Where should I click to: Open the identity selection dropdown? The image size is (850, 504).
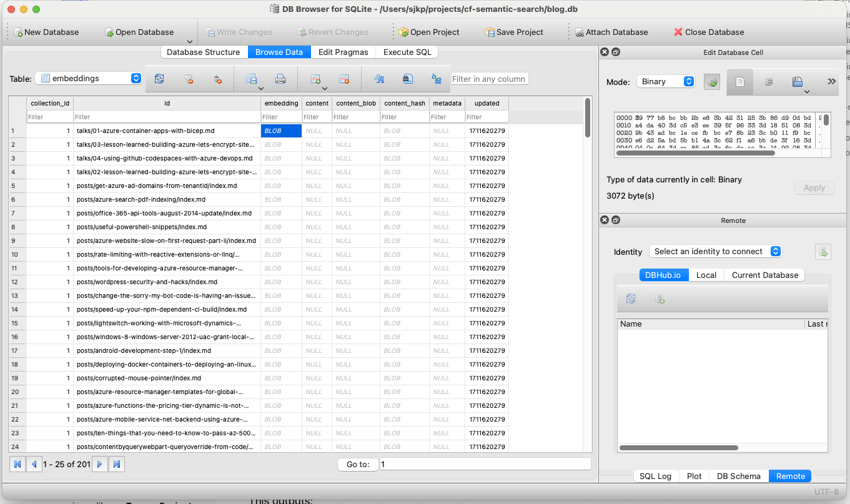(x=715, y=251)
